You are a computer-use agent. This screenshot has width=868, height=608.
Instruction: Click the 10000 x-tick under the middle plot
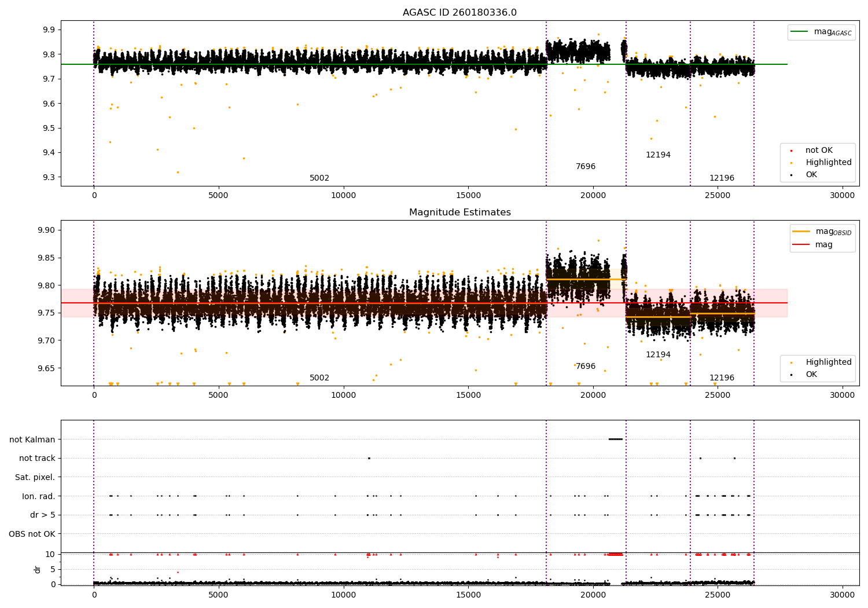344,395
